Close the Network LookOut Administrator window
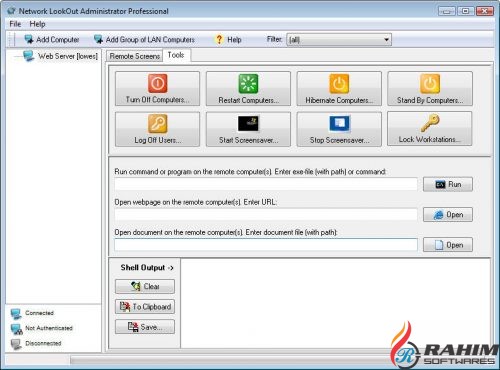Screen dimensions: 500x370 (485, 11)
